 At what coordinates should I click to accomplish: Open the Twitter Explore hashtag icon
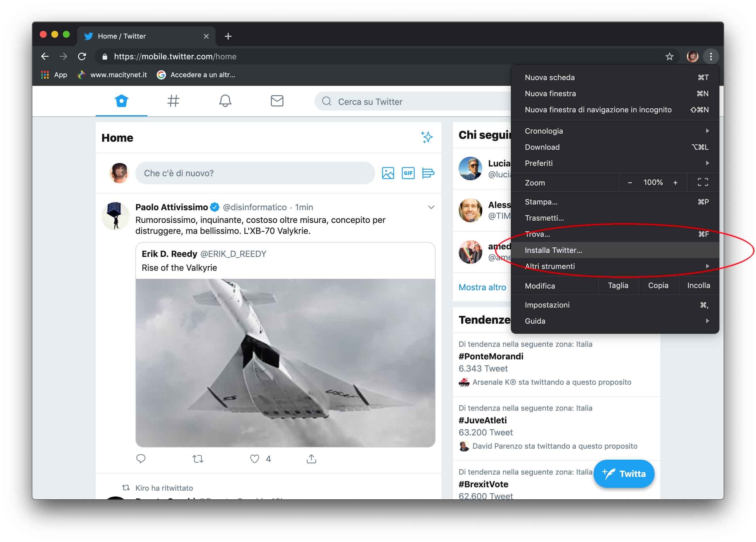tap(173, 101)
